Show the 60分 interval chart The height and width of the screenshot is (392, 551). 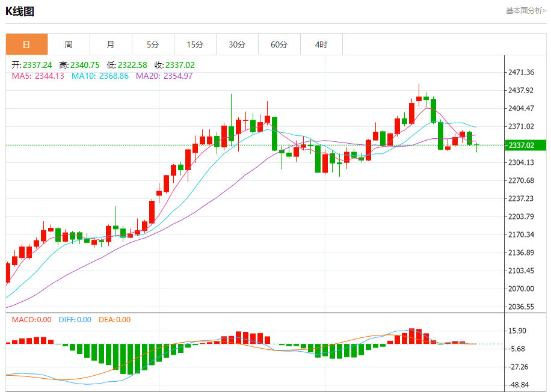279,44
